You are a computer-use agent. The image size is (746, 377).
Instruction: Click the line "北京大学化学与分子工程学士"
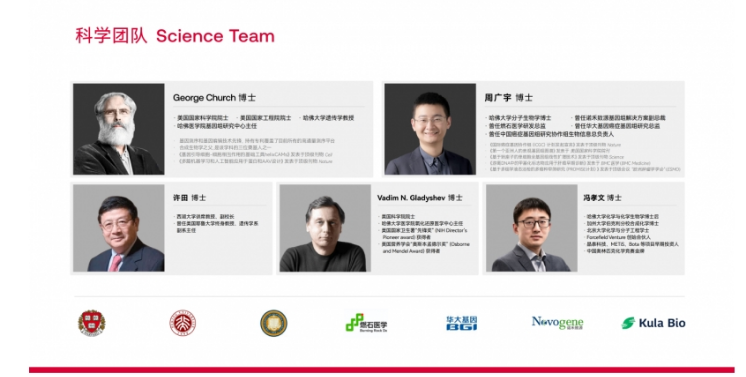(617, 230)
